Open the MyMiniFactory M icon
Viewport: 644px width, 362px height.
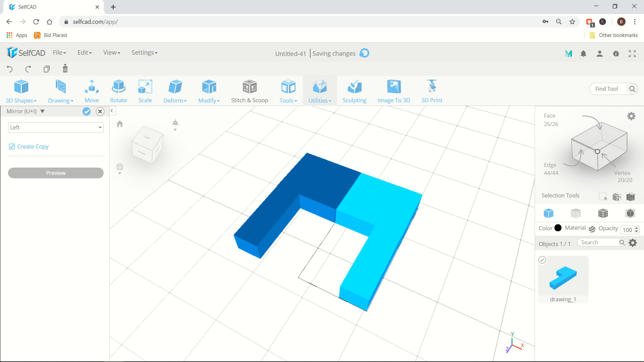pyautogui.click(x=568, y=54)
